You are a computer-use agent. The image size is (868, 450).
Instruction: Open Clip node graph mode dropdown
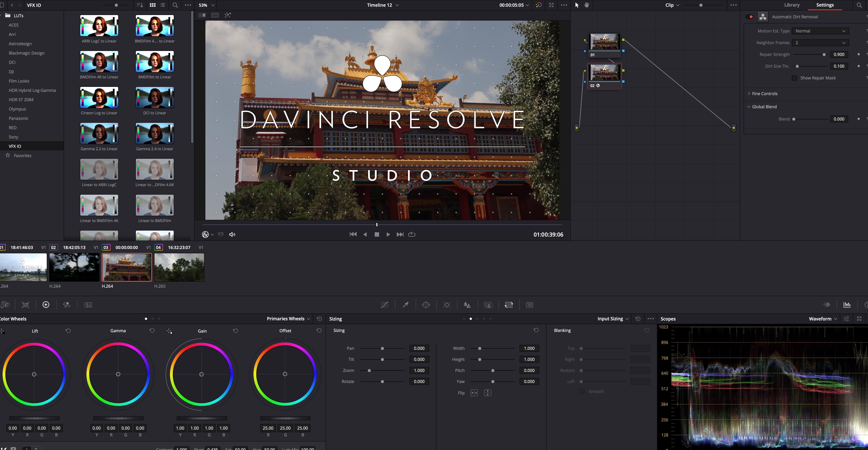tap(672, 5)
